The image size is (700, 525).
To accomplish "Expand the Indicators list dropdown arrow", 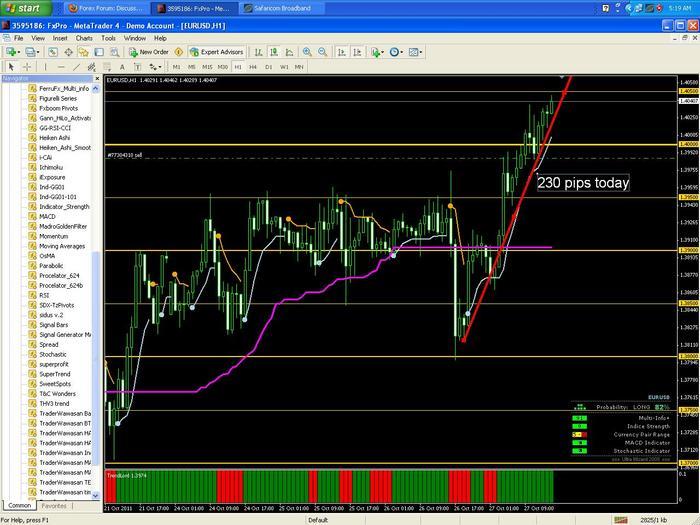I will click(383, 52).
